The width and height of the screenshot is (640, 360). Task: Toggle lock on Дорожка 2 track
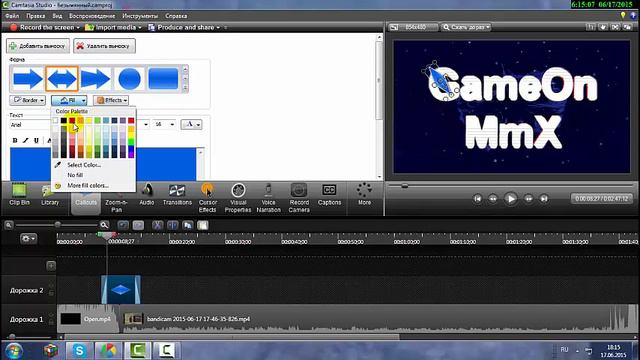(x=51, y=293)
